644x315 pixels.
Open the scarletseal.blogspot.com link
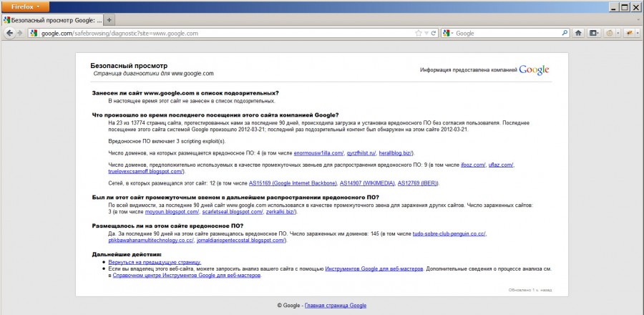(233, 212)
